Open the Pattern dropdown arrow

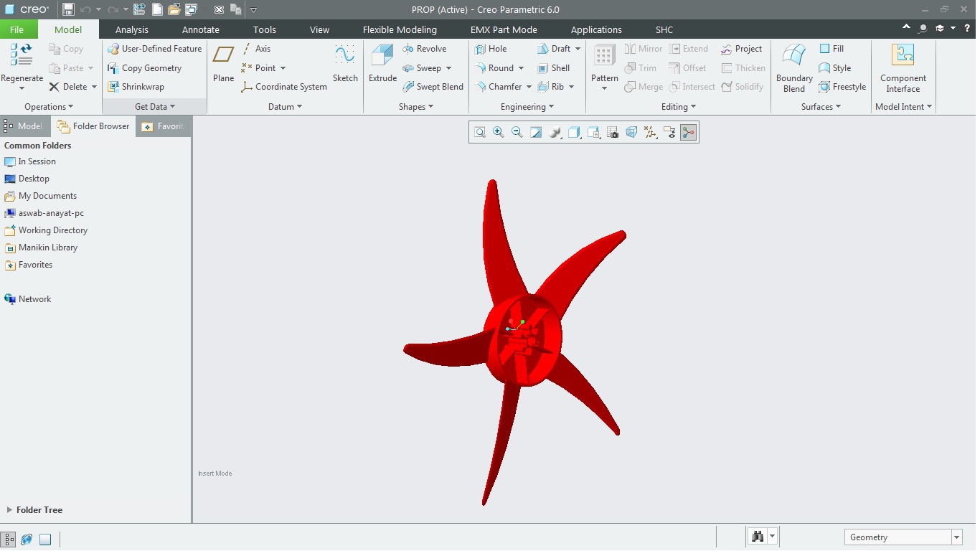tap(604, 88)
